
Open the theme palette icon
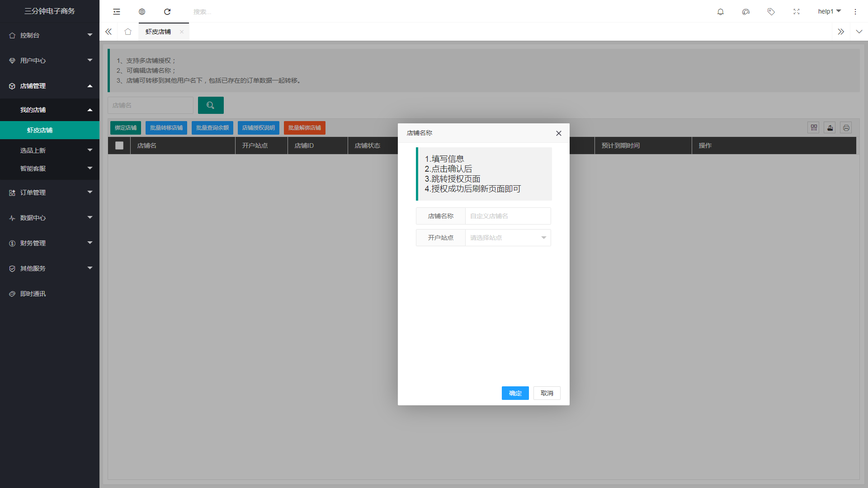pyautogui.click(x=746, y=12)
